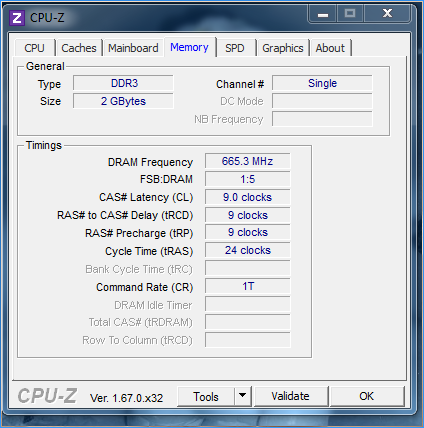Select the Mainboard tab
Image resolution: width=424 pixels, height=428 pixels.
click(x=133, y=48)
